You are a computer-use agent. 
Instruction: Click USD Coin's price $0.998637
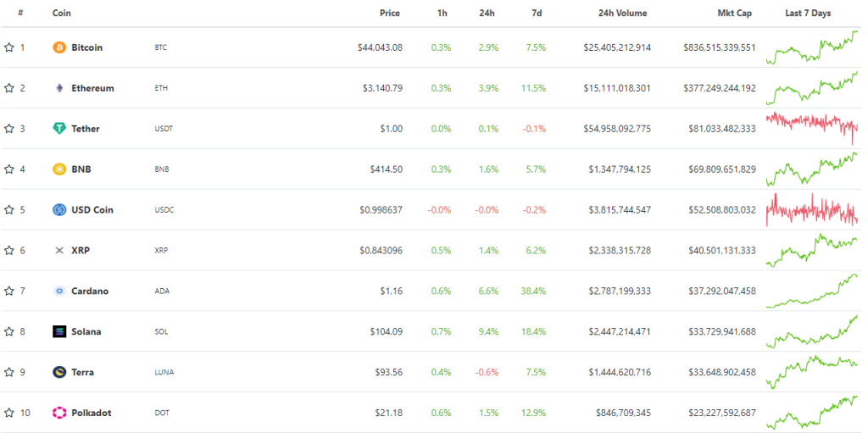(x=381, y=210)
